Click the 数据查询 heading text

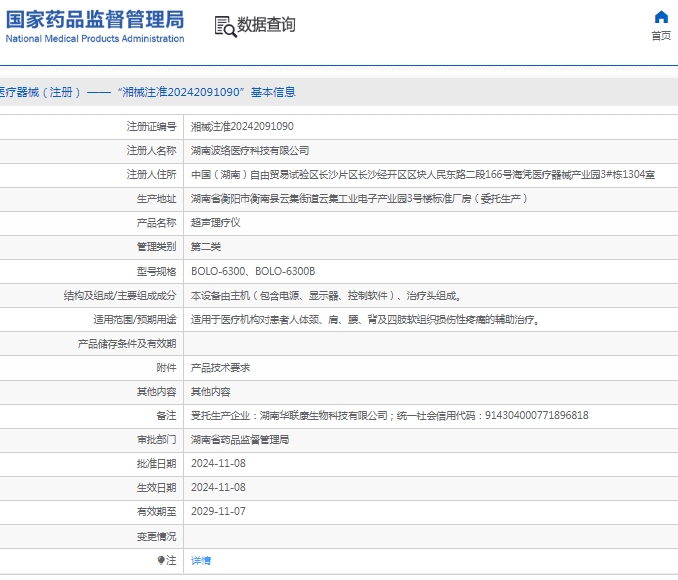[266, 25]
